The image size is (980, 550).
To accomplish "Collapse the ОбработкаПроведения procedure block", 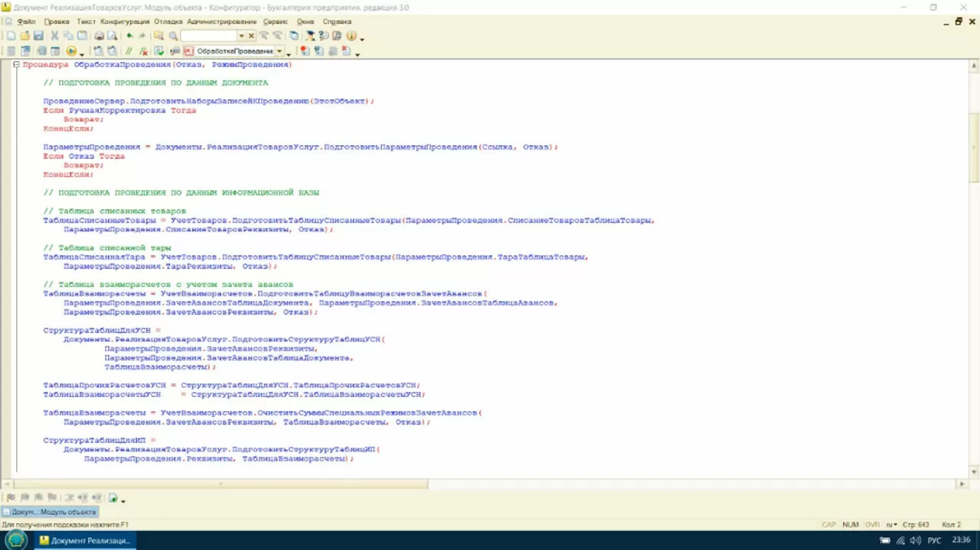I will click(16, 65).
